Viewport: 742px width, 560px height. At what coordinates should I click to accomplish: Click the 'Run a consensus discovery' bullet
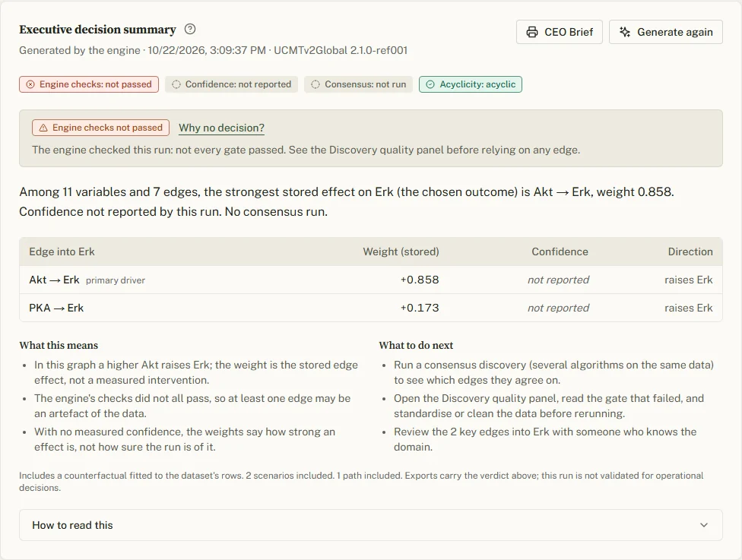click(553, 372)
